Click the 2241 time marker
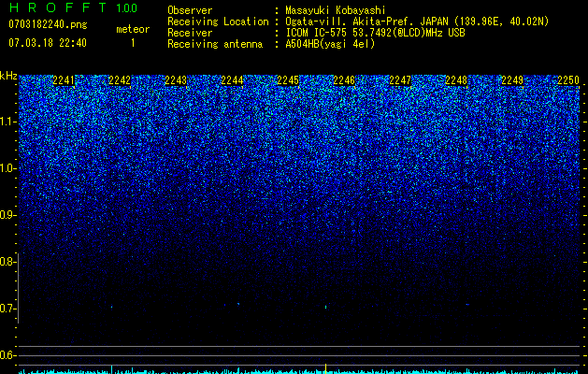 [64, 80]
